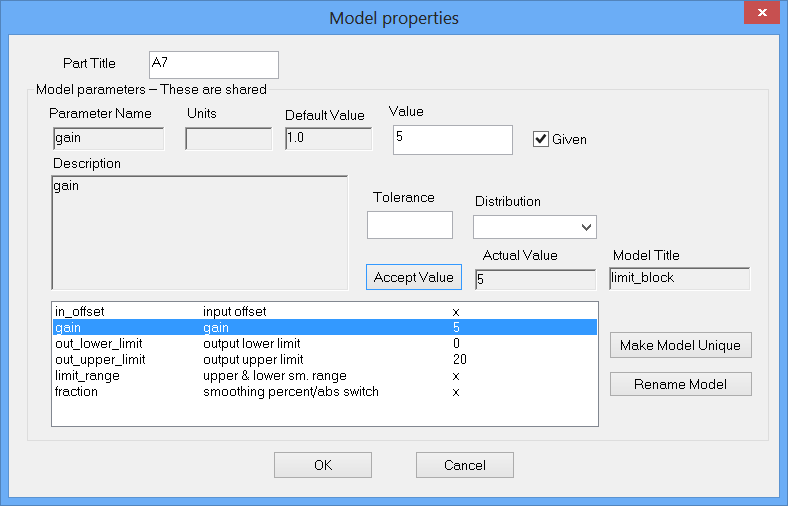
Task: Click the Tolerance input field
Action: pyautogui.click(x=410, y=225)
